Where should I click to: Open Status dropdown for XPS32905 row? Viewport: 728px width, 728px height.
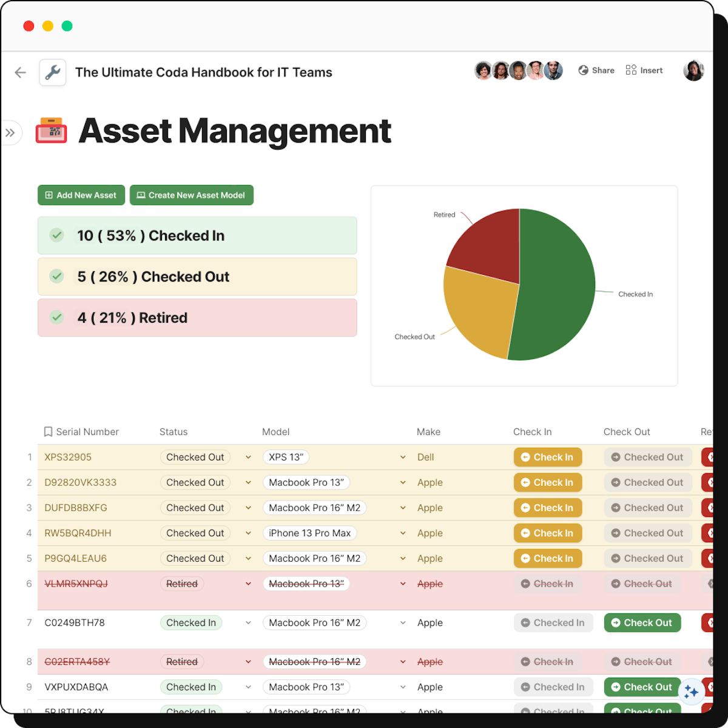click(248, 457)
